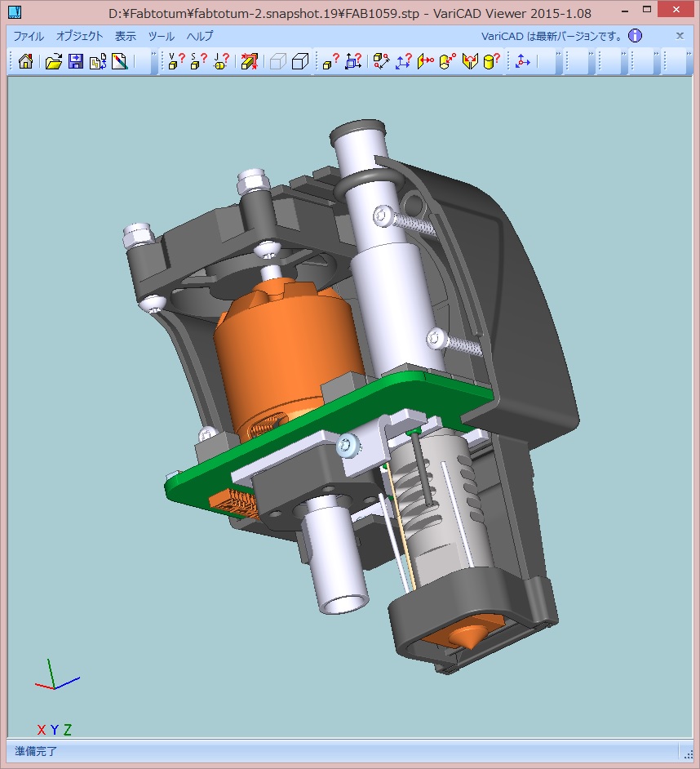The width and height of the screenshot is (700, 769).
Task: Open the オブジェクト menu
Action: [x=79, y=36]
